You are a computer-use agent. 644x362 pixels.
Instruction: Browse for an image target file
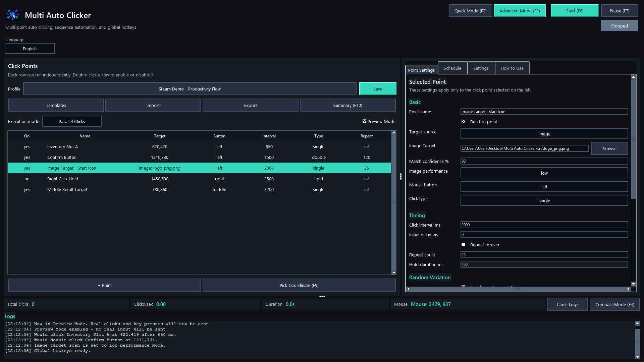pyautogui.click(x=609, y=148)
